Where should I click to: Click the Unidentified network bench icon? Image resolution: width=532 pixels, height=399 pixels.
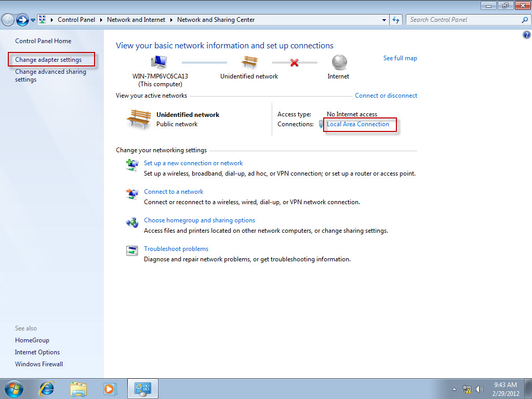pyautogui.click(x=249, y=61)
